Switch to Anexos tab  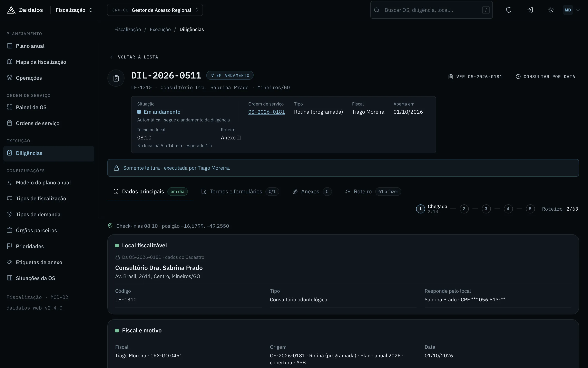pyautogui.click(x=312, y=192)
